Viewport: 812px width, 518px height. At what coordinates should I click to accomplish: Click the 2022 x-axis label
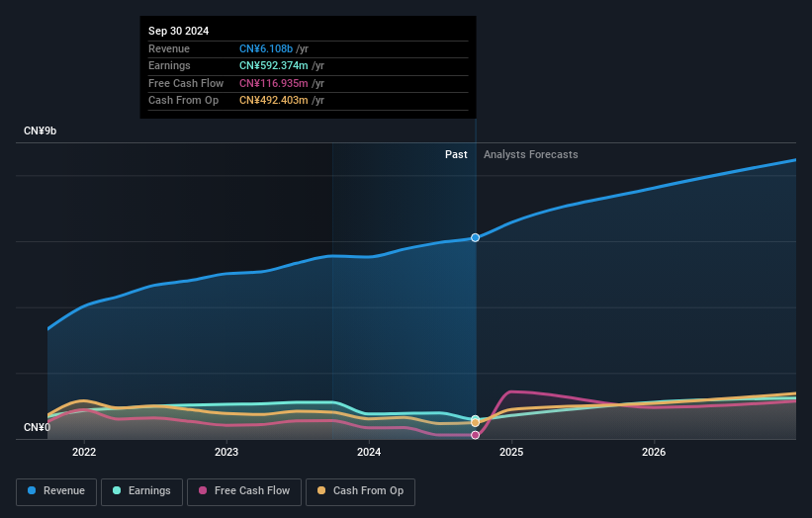pyautogui.click(x=84, y=452)
